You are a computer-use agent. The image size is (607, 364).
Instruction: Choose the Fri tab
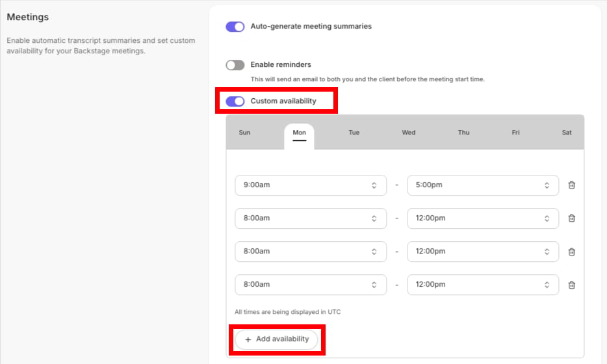pyautogui.click(x=515, y=133)
